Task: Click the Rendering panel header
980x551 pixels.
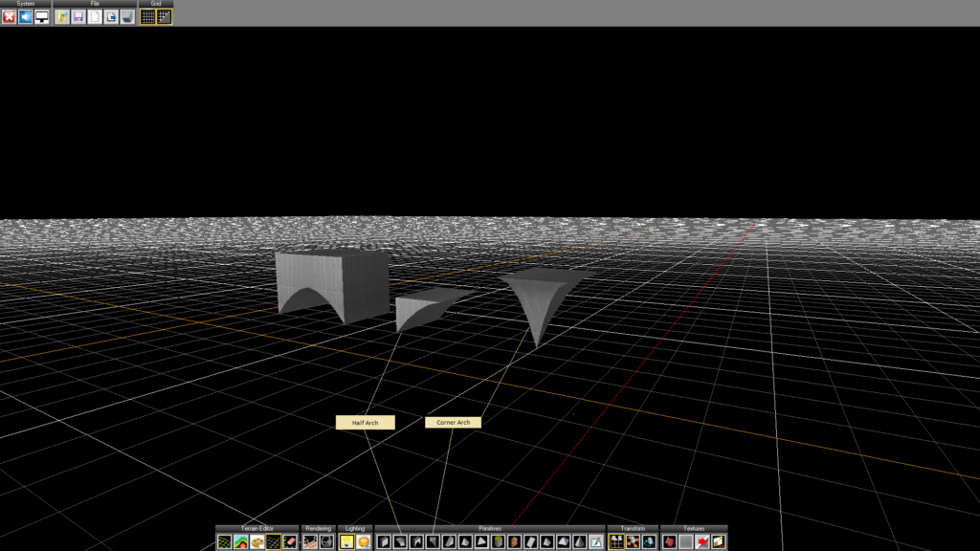Action: [x=318, y=528]
